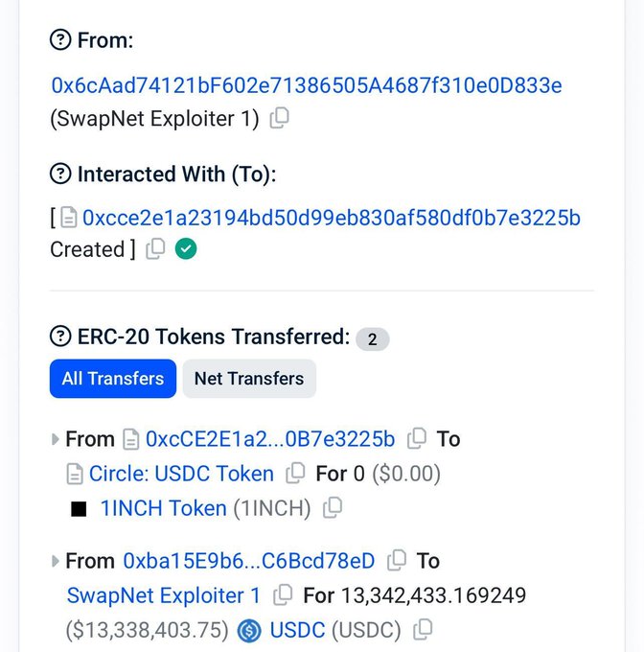This screenshot has height=652, width=644.
Task: Copy the SwapNet Exploiter 1 from address
Action: [x=279, y=119]
